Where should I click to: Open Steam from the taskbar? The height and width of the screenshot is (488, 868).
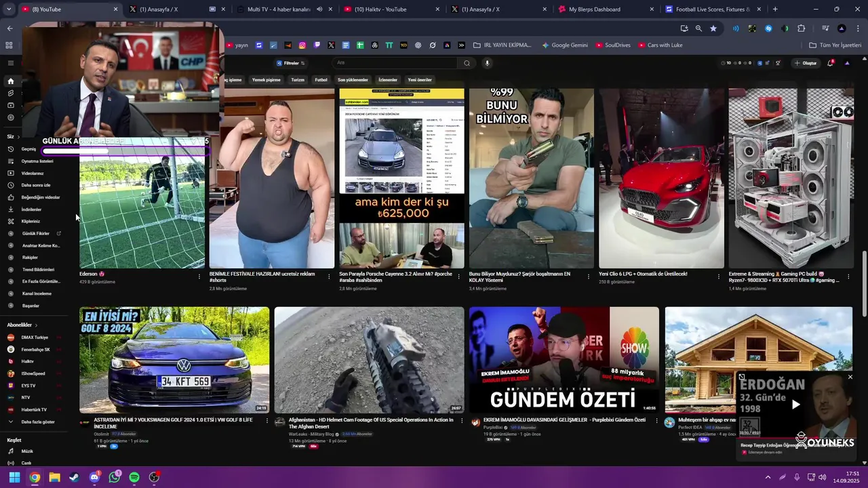(x=75, y=477)
